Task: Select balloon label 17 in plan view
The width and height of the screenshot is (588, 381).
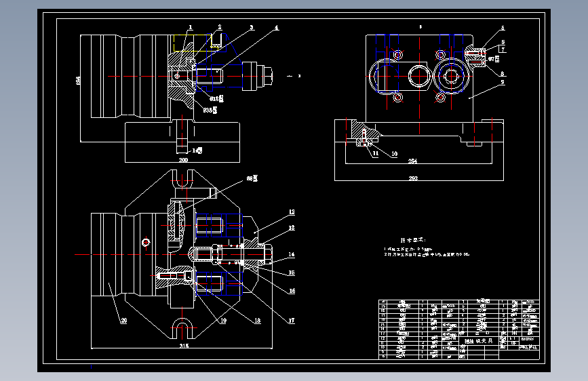Action: click(292, 320)
